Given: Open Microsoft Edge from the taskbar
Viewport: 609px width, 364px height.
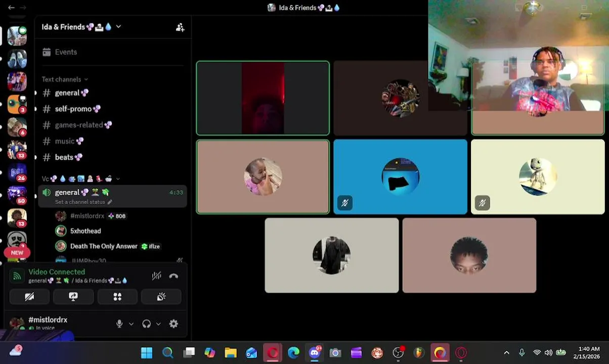Looking at the screenshot, I should [293, 352].
